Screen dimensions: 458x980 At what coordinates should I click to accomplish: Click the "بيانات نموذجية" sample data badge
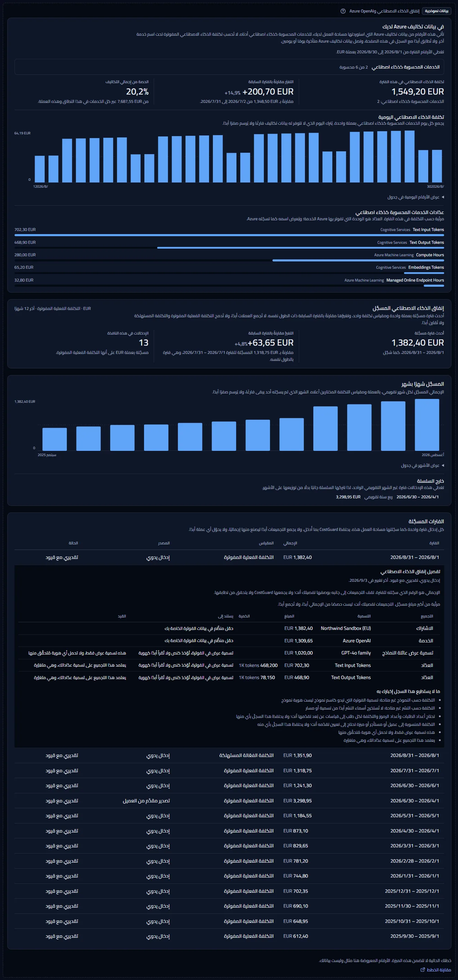pos(437,11)
